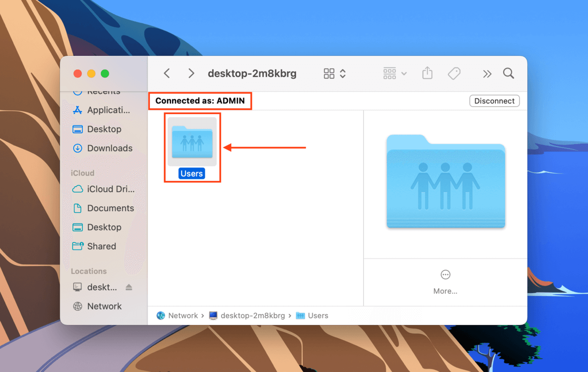Switch view using the icon grid button
588x372 pixels.
click(x=329, y=74)
